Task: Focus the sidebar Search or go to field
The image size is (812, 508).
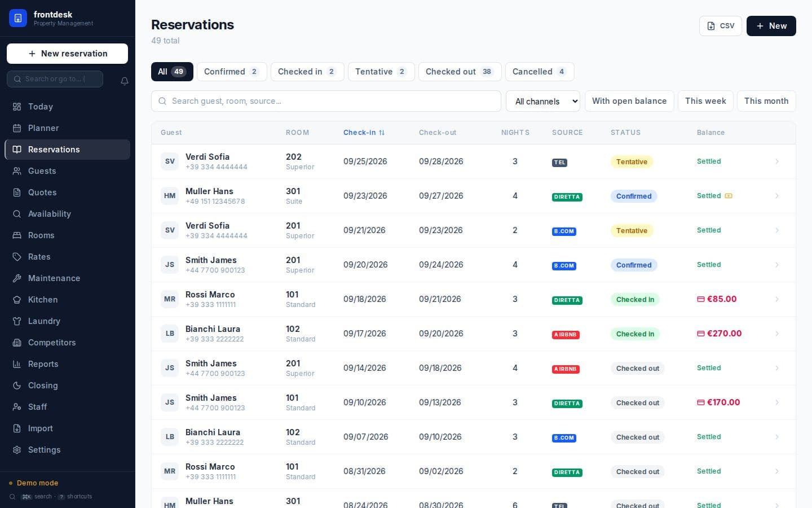Action: (x=55, y=79)
